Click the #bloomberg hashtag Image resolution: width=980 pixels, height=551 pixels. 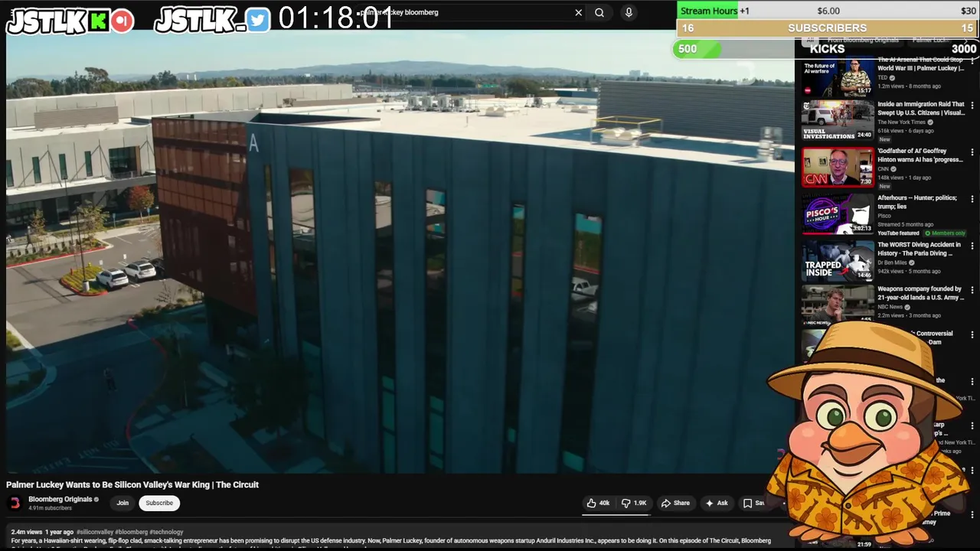[x=131, y=532]
